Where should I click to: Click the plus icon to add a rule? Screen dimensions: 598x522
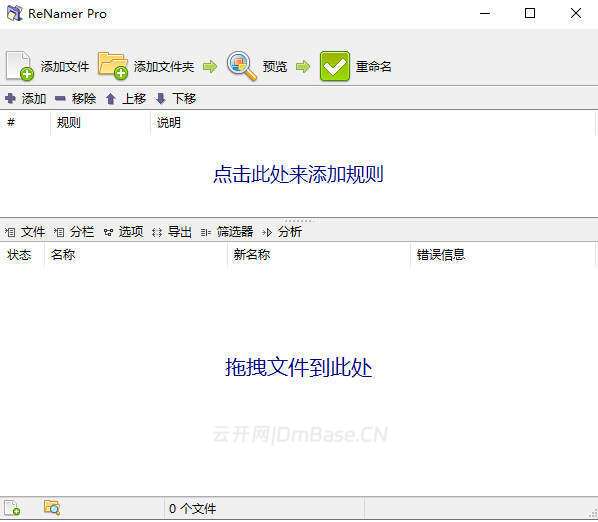pyautogui.click(x=10, y=99)
